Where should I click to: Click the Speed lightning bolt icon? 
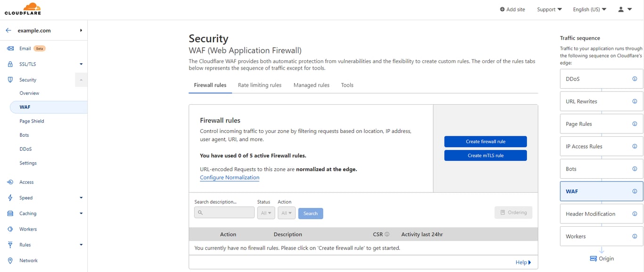coord(10,198)
